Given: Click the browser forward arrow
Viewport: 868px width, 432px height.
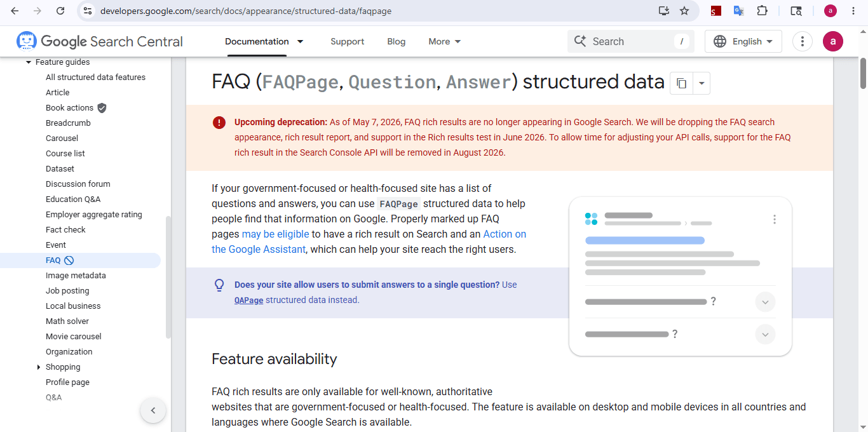Looking at the screenshot, I should [x=37, y=11].
